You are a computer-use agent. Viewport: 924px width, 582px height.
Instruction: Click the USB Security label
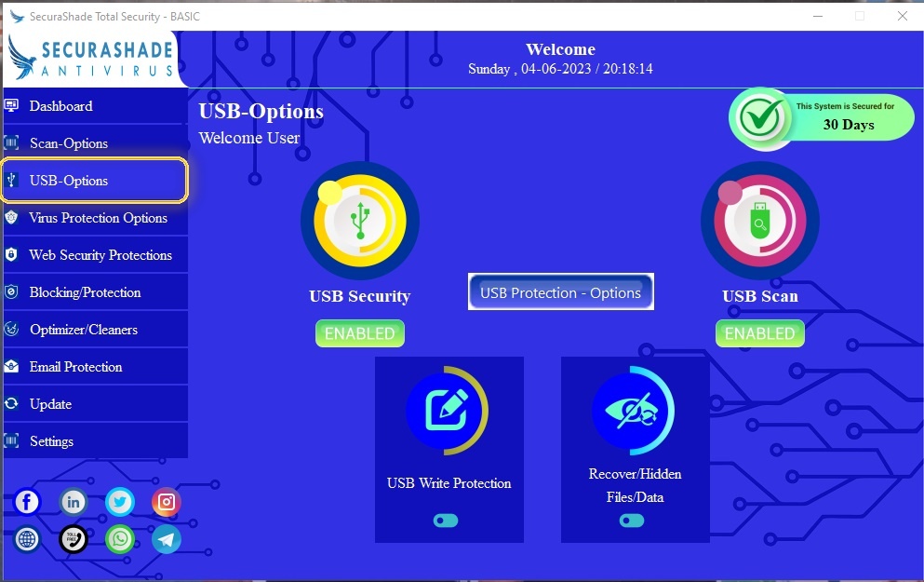[359, 296]
